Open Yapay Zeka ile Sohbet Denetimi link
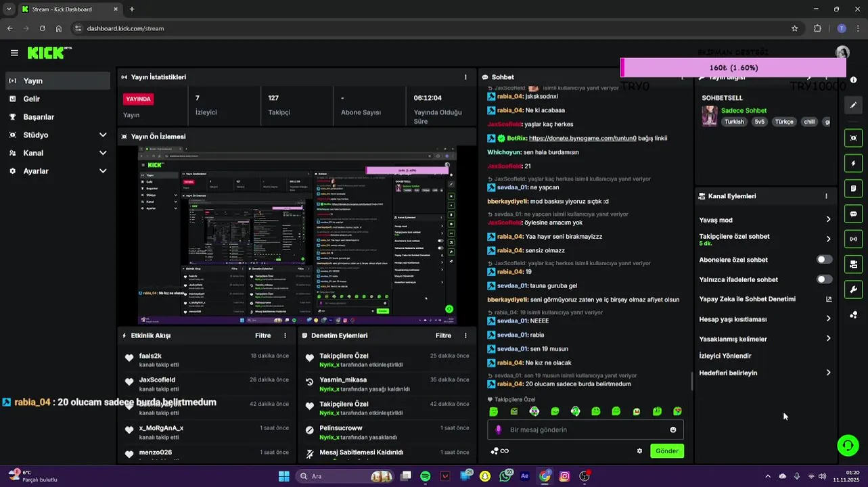The width and height of the screenshot is (868, 487). (765, 299)
